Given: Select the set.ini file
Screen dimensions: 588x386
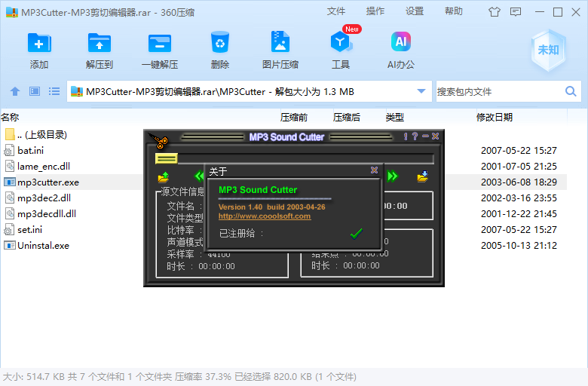Looking at the screenshot, I should pyautogui.click(x=23, y=230).
